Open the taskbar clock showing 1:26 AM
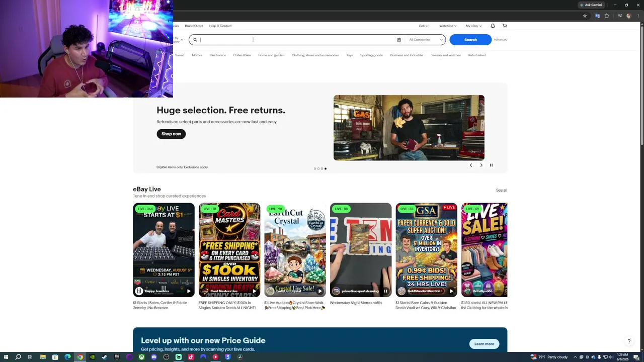This screenshot has width=644, height=362. click(x=623, y=357)
